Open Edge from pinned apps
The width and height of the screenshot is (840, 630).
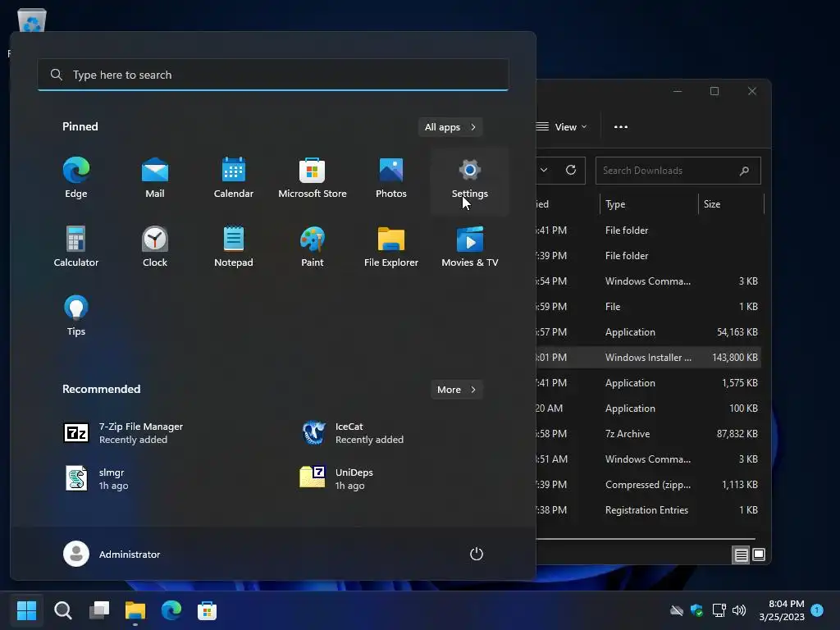(x=76, y=178)
